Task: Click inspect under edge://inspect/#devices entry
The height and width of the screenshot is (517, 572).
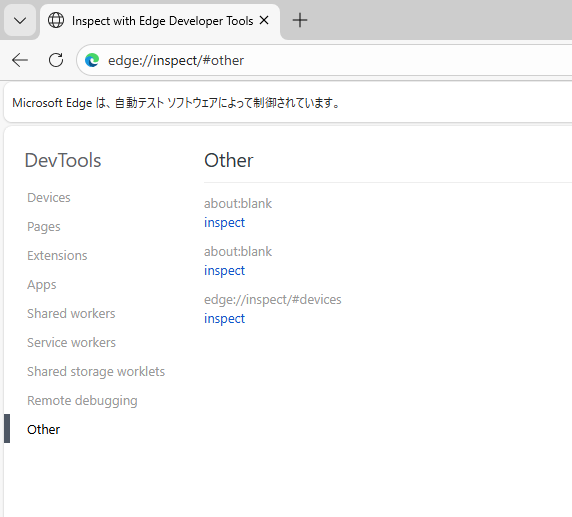Action: (224, 319)
